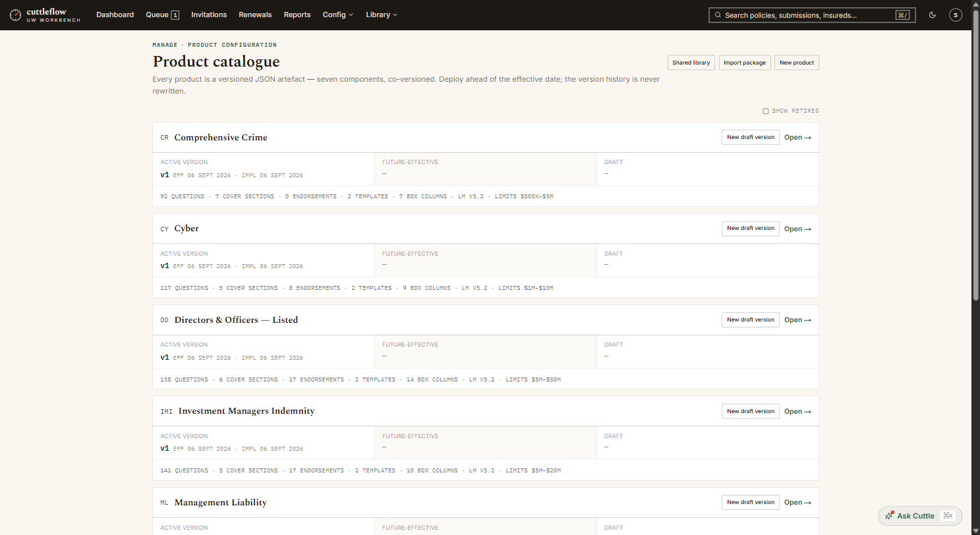Click the cuttleflow gauge logo icon

pyautogui.click(x=15, y=14)
